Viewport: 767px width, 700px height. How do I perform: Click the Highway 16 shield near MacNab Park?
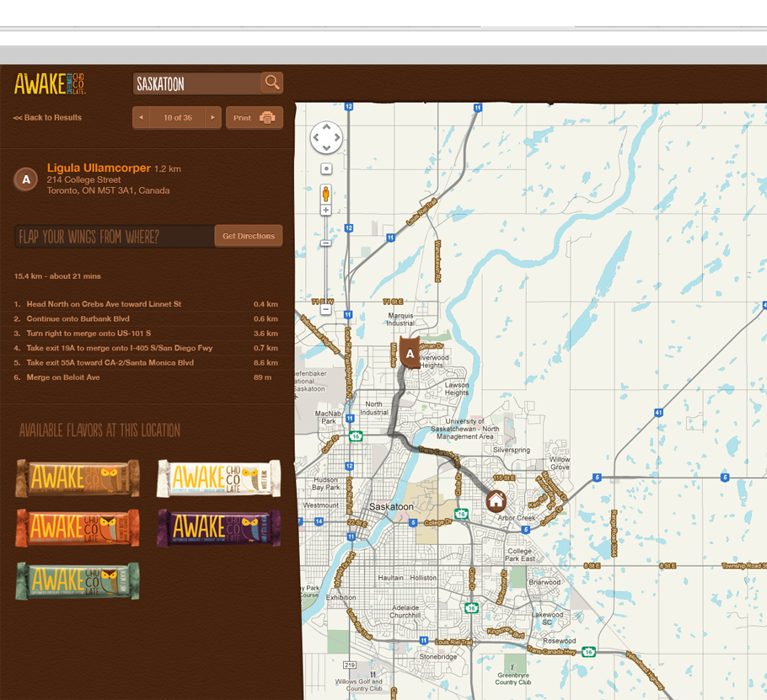click(x=356, y=436)
